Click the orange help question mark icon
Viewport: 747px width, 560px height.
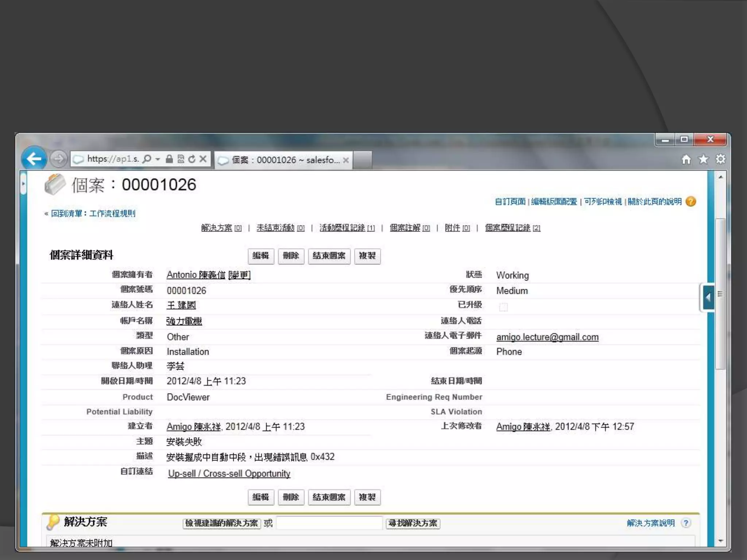coord(690,201)
